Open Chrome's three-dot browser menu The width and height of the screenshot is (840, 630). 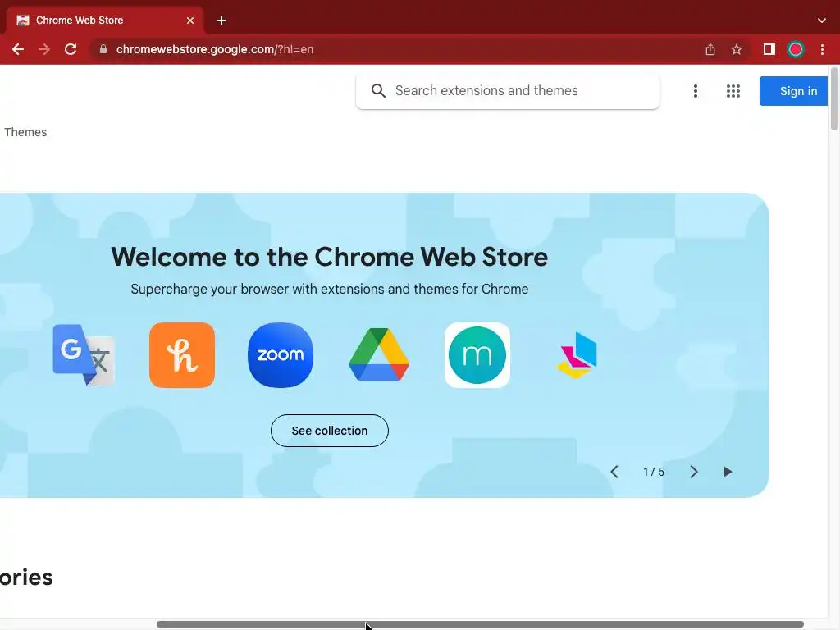(822, 49)
